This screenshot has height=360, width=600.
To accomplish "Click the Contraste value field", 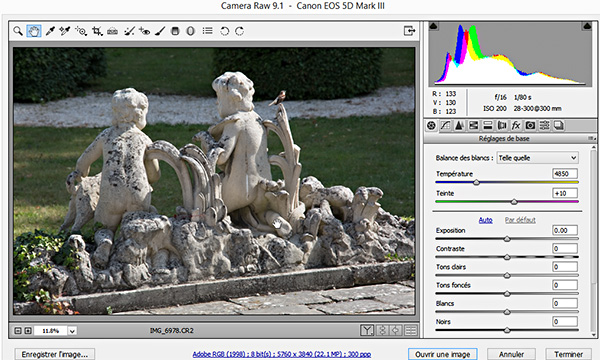I will pyautogui.click(x=565, y=249).
